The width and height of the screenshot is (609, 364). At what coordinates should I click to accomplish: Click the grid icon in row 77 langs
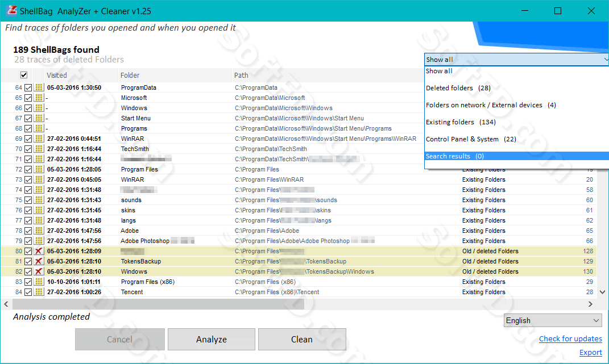pos(39,220)
